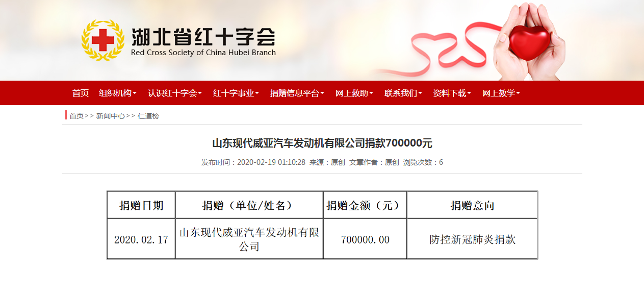Viewport: 644px width, 293px height.
Task: Open 仁道榜 breadcrumb link
Action: point(148,116)
